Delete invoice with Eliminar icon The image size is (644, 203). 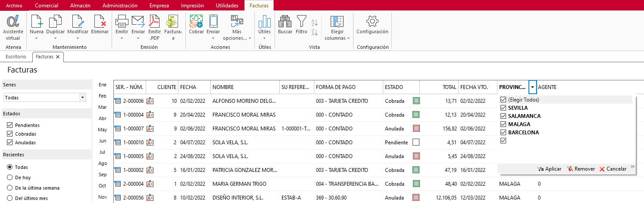(100, 22)
